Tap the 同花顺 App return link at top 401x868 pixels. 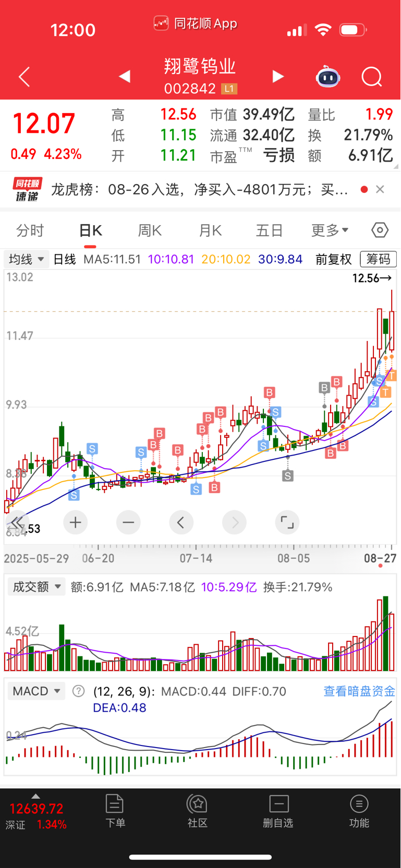(x=196, y=23)
